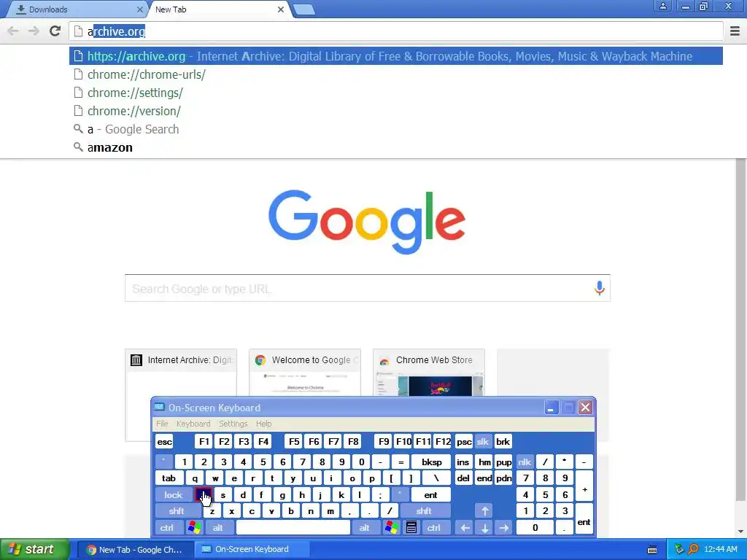Choose the chrome://chrome-urls/ suggestion
Image resolution: width=747 pixels, height=560 pixels.
point(395,75)
